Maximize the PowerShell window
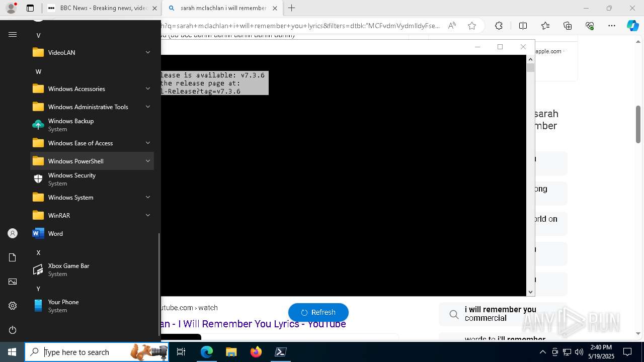Screen dimensions: 644x362 500,47
